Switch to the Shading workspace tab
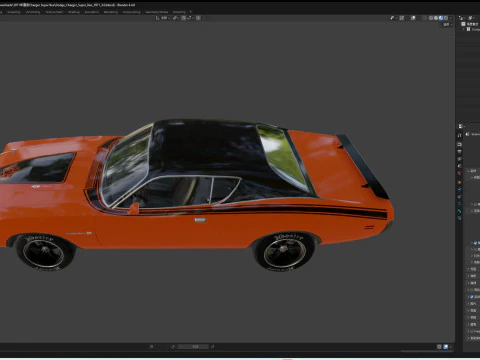The width and height of the screenshot is (480, 360). tap(74, 12)
